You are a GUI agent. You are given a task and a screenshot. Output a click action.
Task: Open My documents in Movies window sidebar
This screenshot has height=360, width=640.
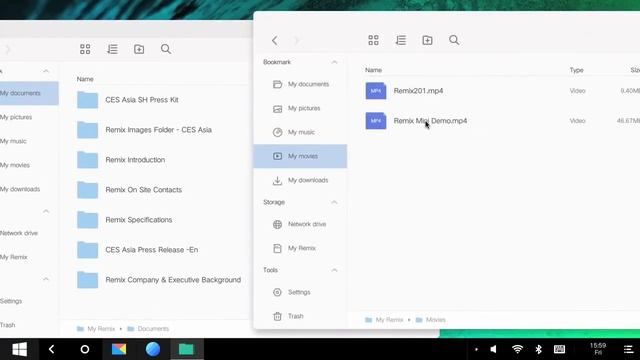click(300, 84)
